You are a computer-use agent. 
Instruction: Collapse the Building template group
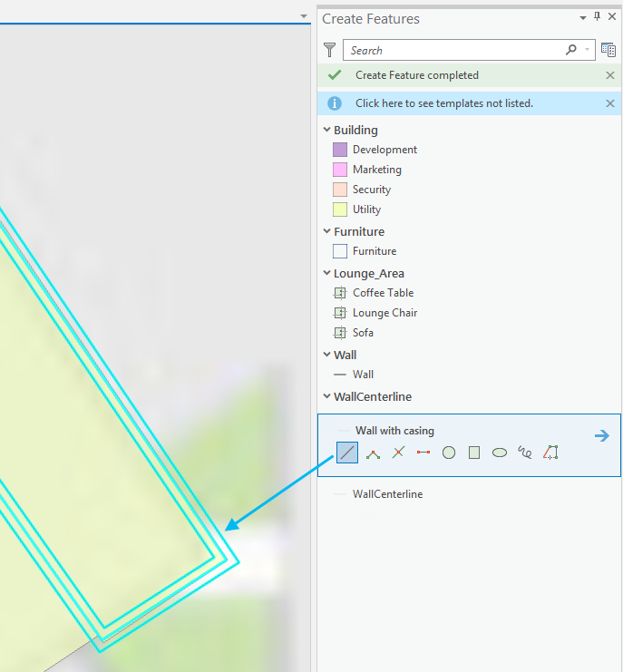327,130
